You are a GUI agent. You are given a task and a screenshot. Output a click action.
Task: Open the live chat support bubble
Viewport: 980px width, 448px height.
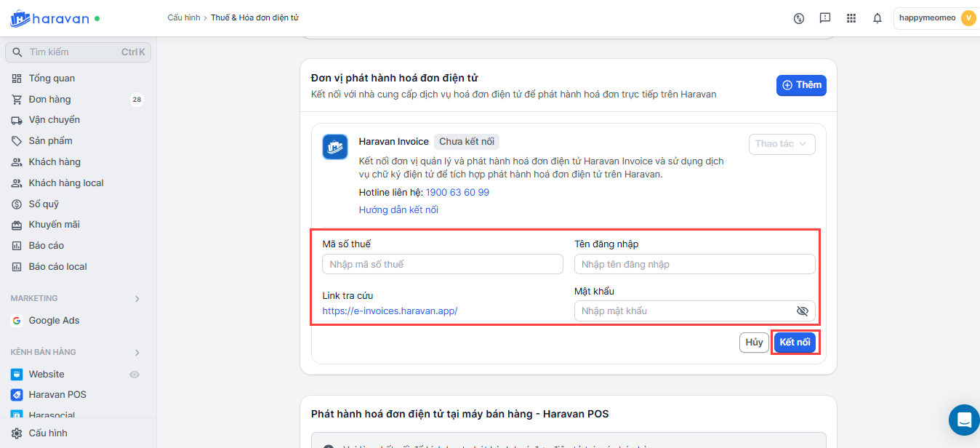964,420
